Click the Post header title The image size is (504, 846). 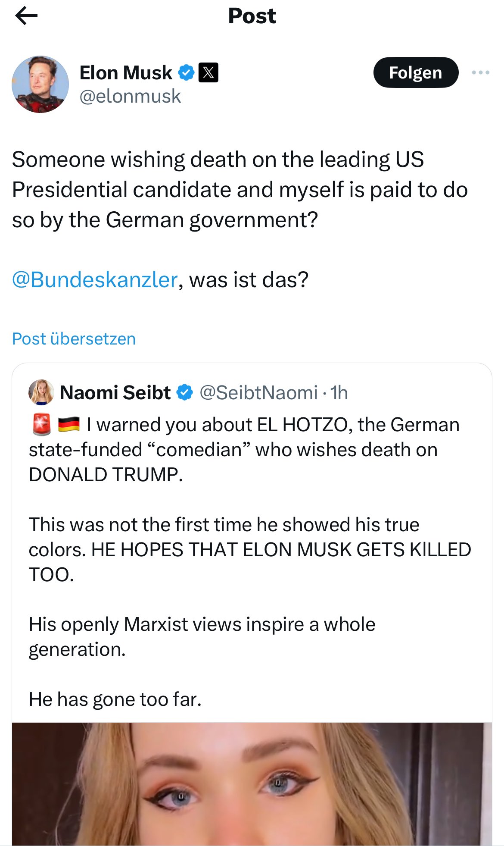point(252,16)
